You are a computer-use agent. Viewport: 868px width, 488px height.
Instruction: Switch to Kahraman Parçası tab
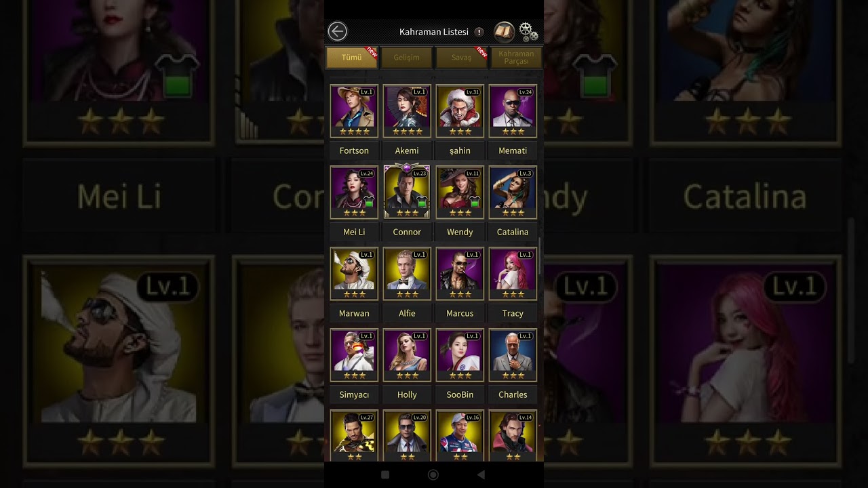click(x=516, y=58)
